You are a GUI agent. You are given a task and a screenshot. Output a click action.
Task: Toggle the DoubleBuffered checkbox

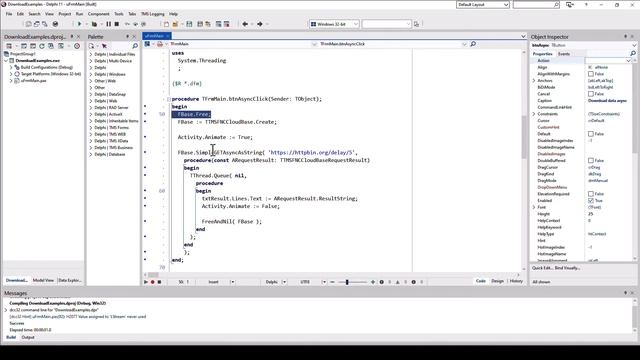click(x=591, y=160)
